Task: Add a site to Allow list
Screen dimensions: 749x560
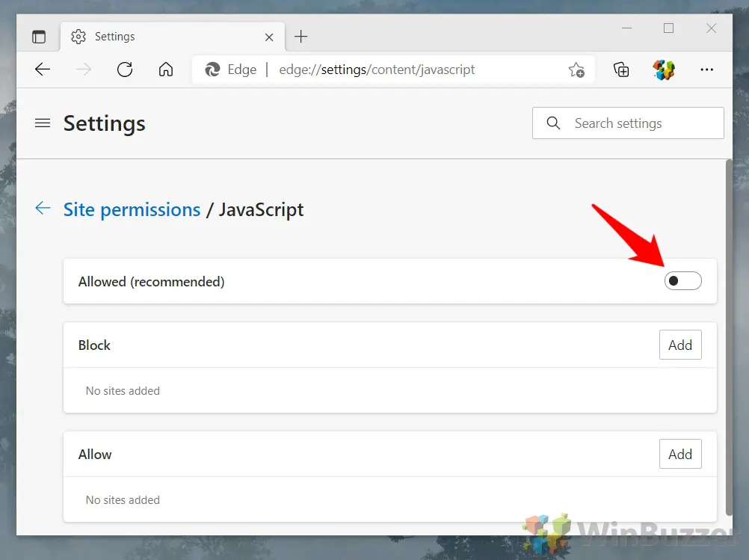Action: tap(679, 454)
